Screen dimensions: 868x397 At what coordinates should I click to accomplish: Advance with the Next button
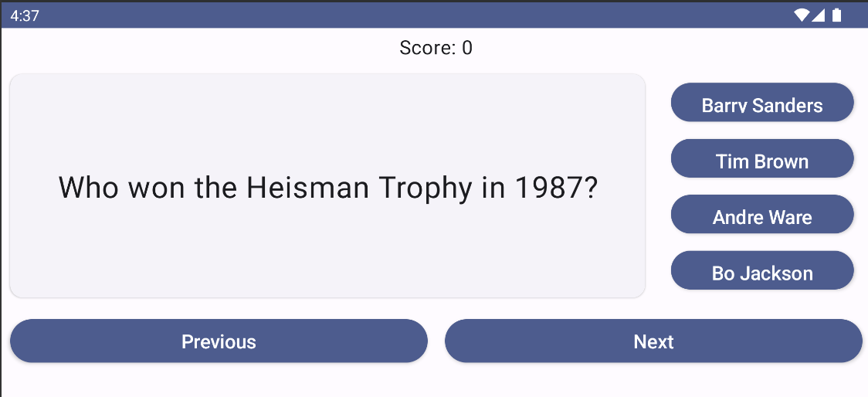point(654,341)
